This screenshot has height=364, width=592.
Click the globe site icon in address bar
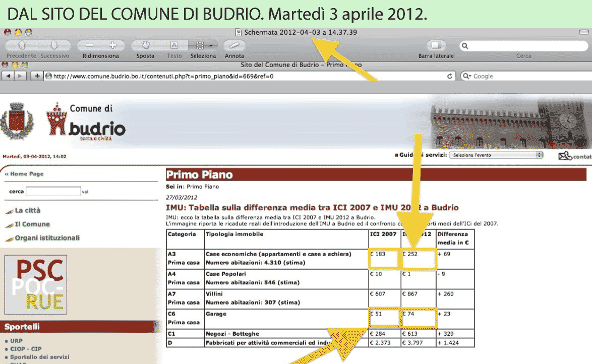pos(49,76)
